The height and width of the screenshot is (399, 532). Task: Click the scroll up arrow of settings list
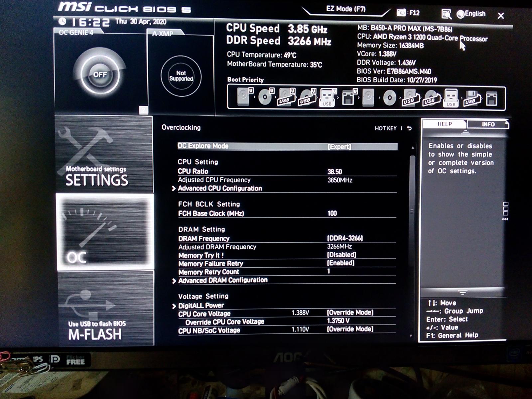pyautogui.click(x=413, y=148)
